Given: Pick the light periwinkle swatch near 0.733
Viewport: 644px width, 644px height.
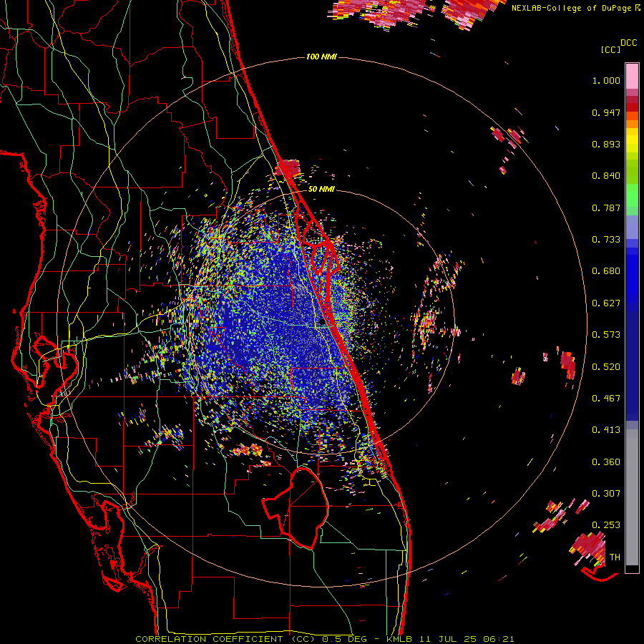Looking at the screenshot, I should pyautogui.click(x=632, y=227).
